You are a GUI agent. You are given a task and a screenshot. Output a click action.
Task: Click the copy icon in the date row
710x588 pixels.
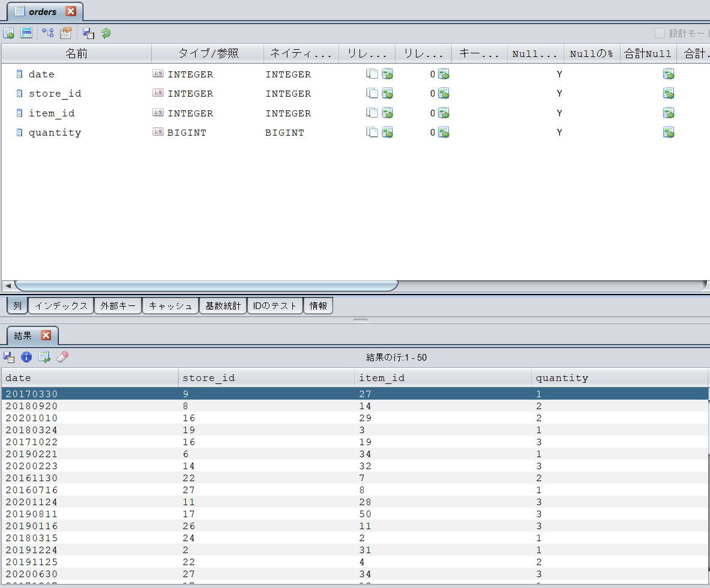tap(372, 74)
